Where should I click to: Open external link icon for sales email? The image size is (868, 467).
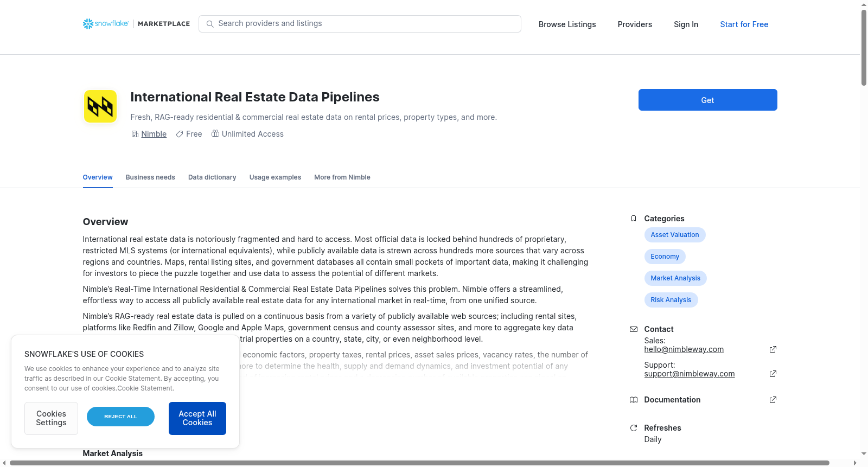point(773,349)
